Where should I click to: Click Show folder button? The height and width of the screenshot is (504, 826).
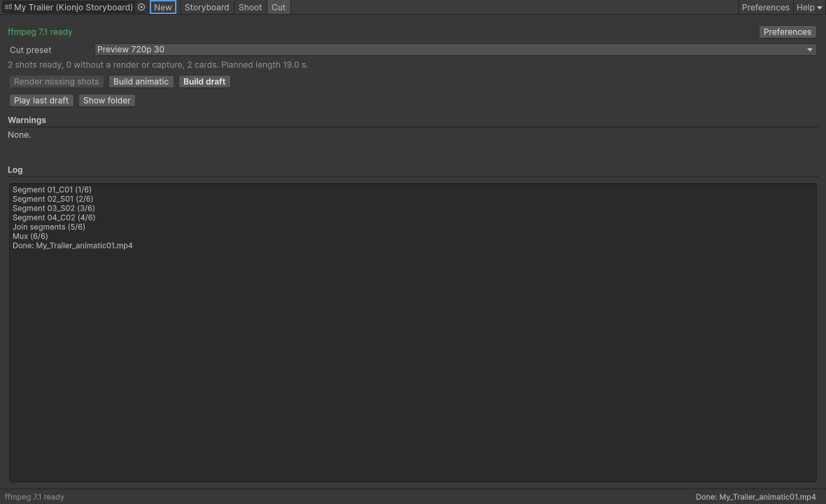coord(107,101)
